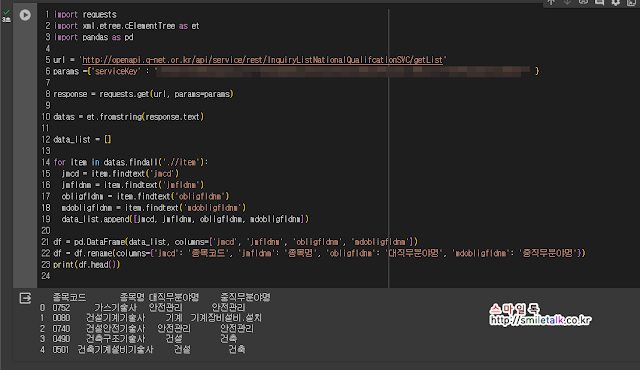Viewport: 640px width, 370px height.
Task: Click 'import requests' on line 1
Action: pyautogui.click(x=85, y=15)
